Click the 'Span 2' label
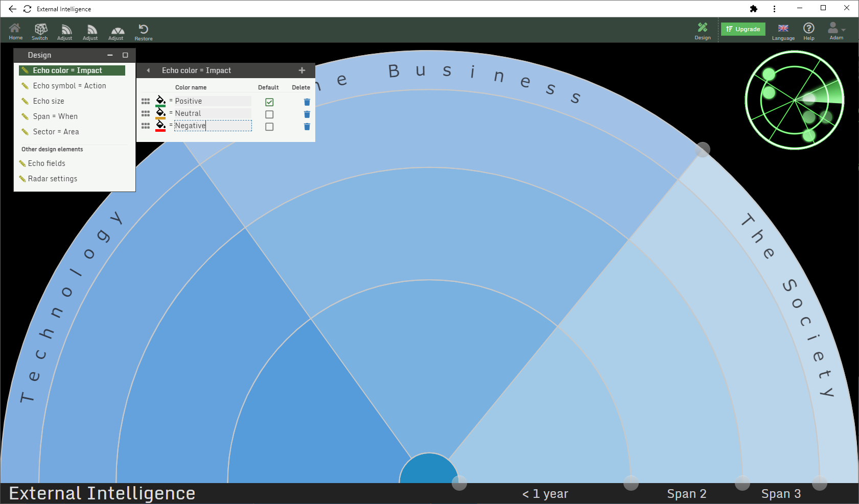The width and height of the screenshot is (859, 504). tap(687, 494)
